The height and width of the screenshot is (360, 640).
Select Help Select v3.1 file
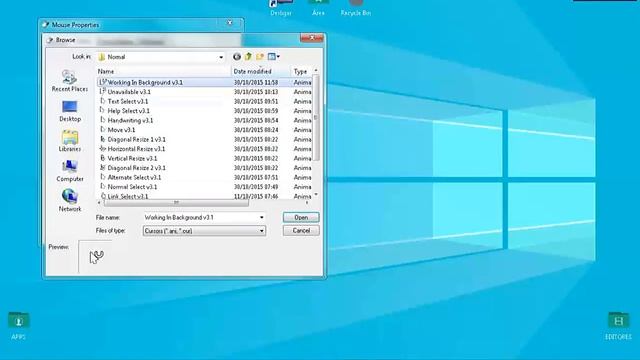point(129,111)
